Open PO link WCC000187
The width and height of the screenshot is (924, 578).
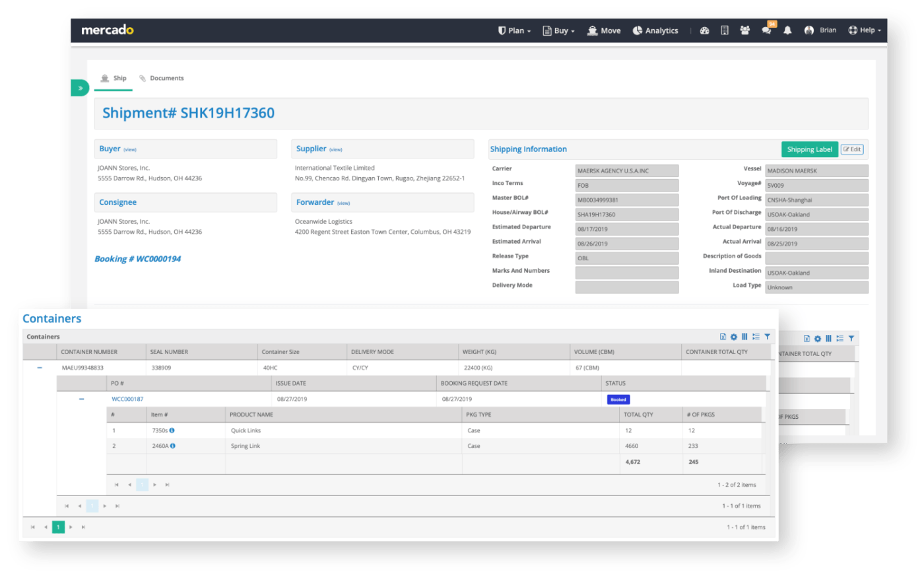[x=127, y=399]
